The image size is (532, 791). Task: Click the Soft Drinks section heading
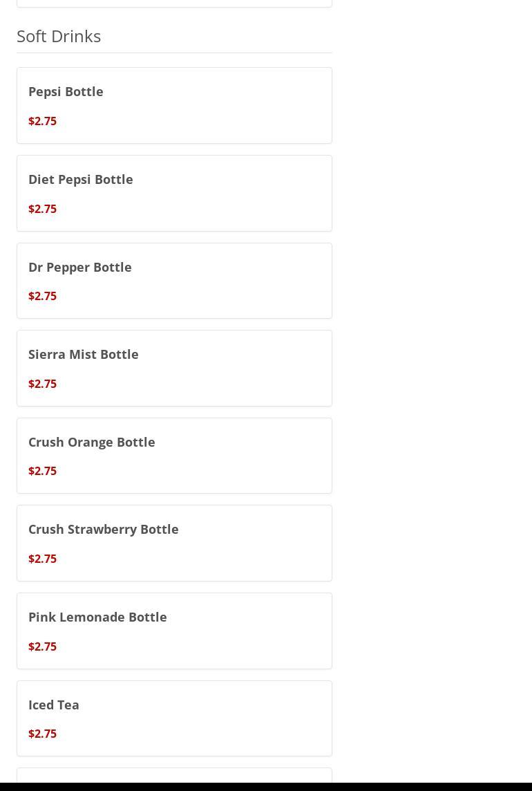click(59, 36)
